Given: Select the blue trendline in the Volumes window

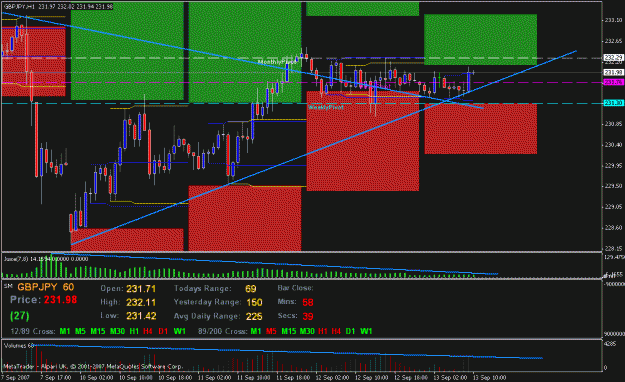Looking at the screenshot, I should (287, 352).
